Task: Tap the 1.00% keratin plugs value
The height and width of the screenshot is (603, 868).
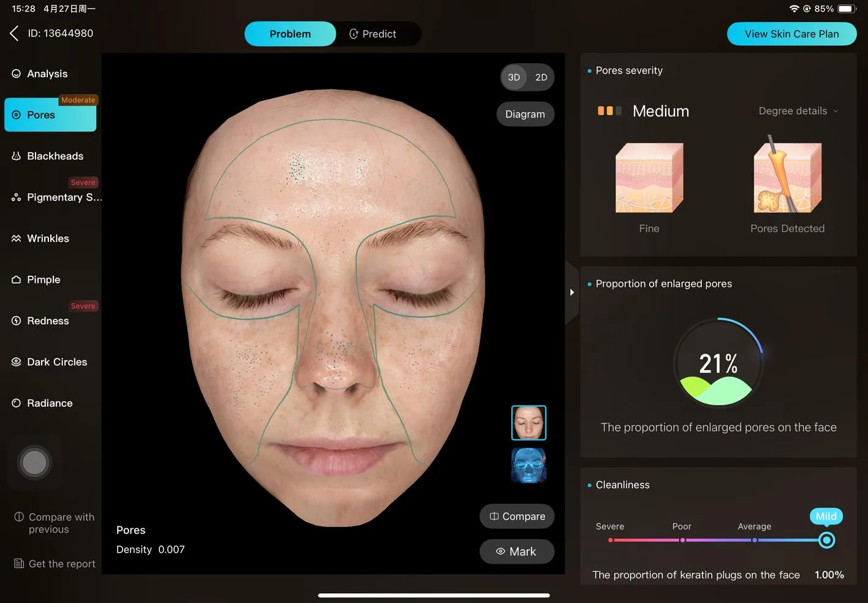Action: point(829,575)
